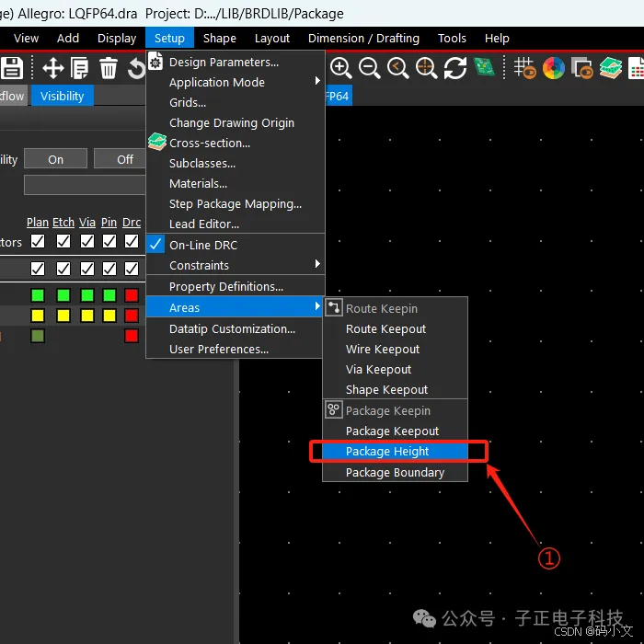Toggle Via checkbox in conductors row

87,241
